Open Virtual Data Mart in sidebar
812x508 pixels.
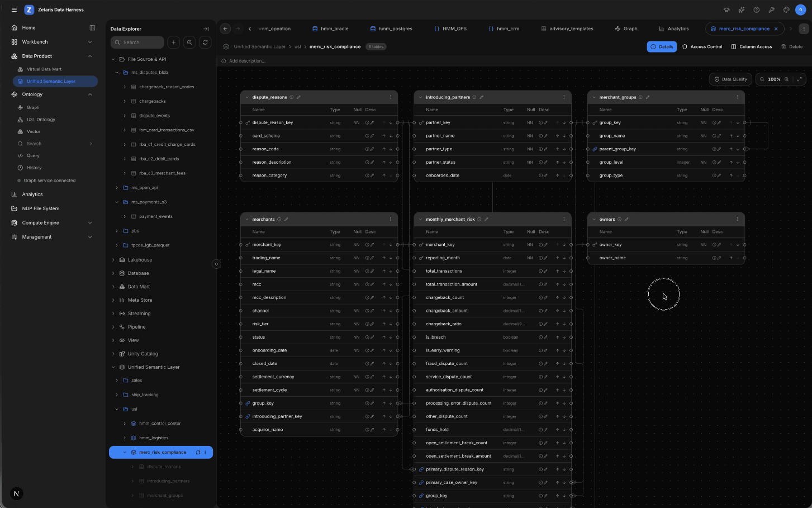tap(44, 69)
